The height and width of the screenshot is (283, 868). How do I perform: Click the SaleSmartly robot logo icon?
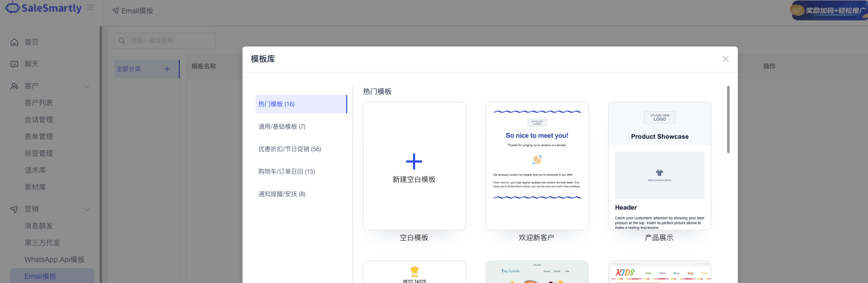tap(12, 8)
